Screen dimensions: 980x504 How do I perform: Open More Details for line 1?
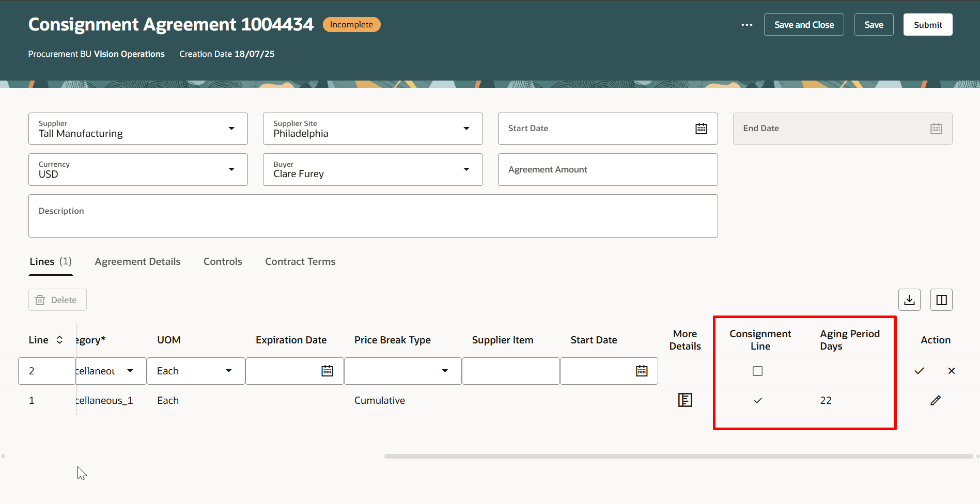tap(685, 400)
